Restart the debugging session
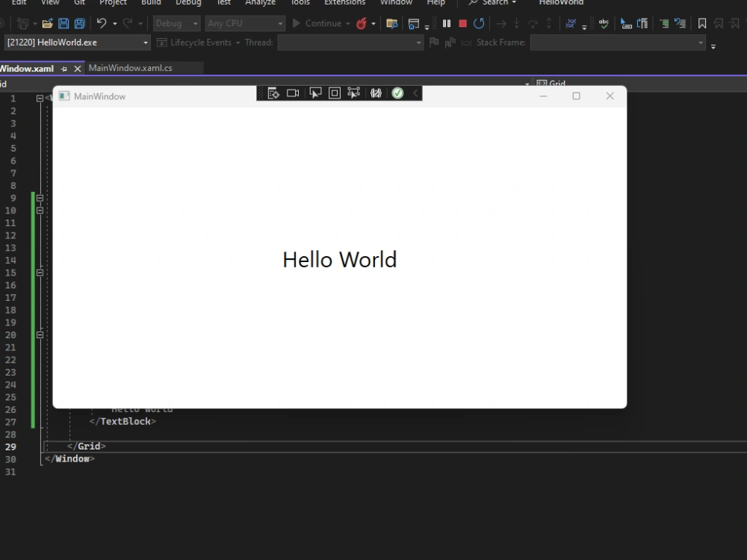 (x=477, y=23)
